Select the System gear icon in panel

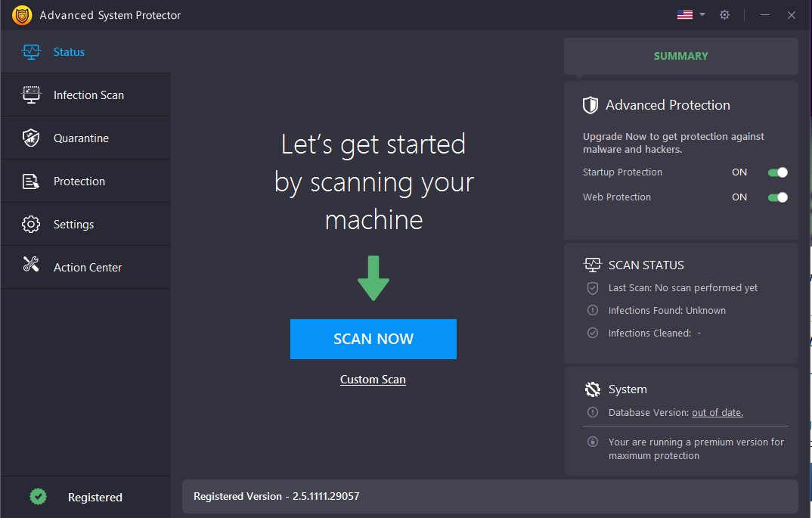tap(592, 389)
